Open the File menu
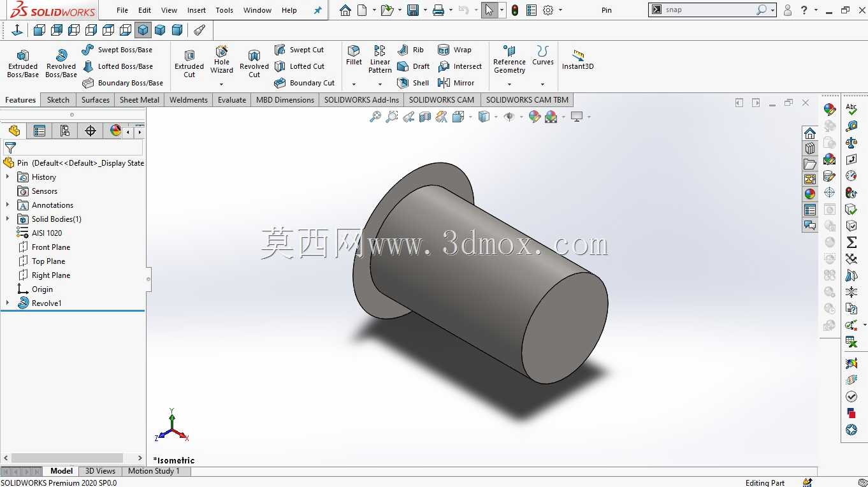 122,10
